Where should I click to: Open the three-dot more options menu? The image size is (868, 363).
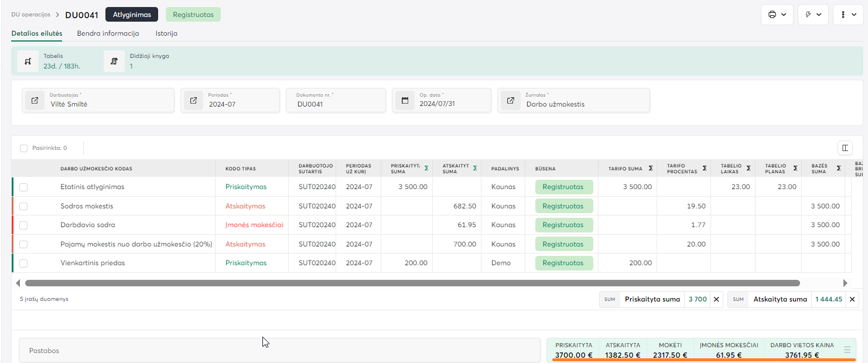tap(848, 15)
